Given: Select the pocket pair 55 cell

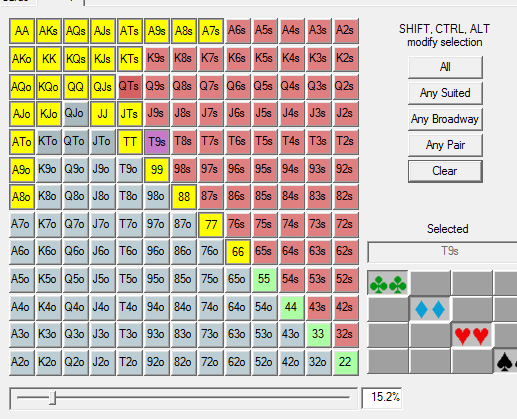Looking at the screenshot, I should (x=264, y=279).
